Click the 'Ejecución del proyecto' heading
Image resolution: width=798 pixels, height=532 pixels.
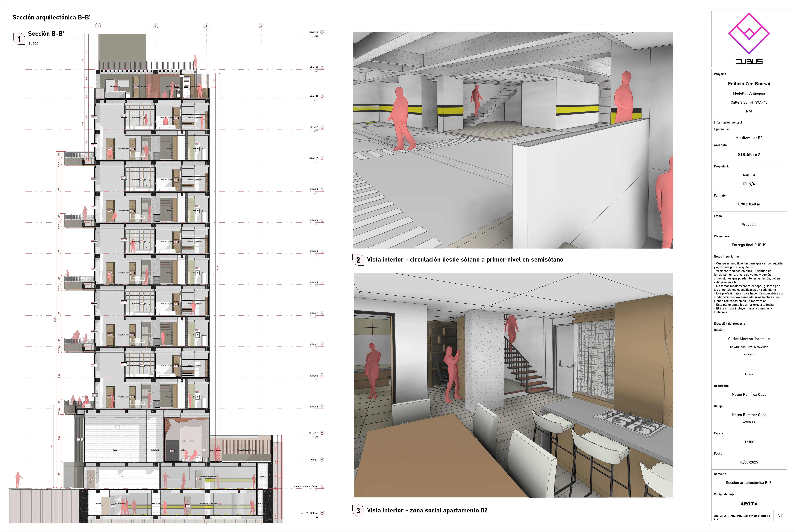730,324
